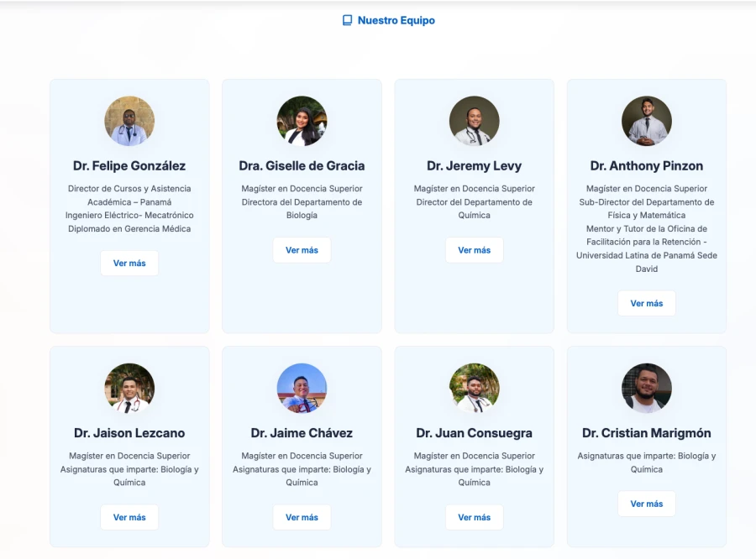Screen dimensions: 756x559
Task: Select the avatar on Dra. Giselle de Gracia's card
Action: point(302,121)
